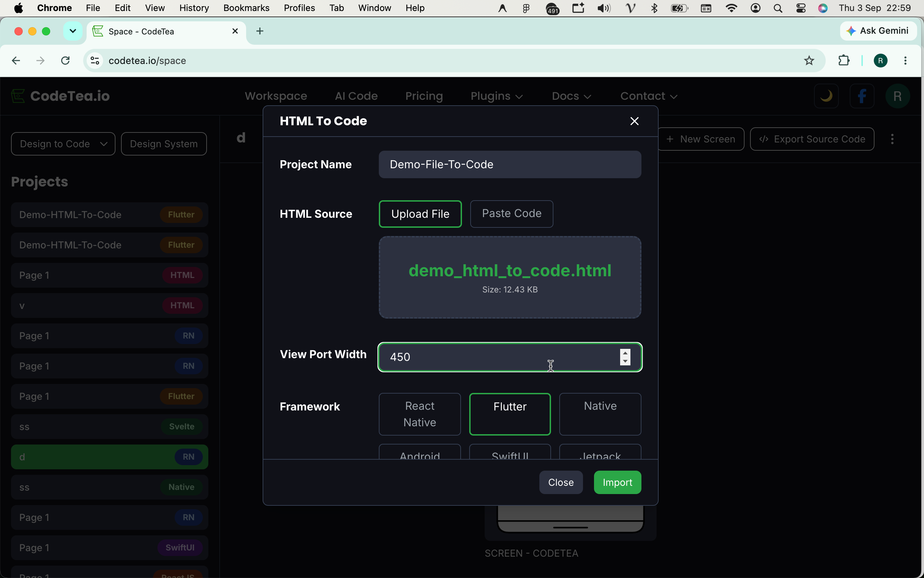Choose Flutter framework
The width and height of the screenshot is (924, 578).
click(510, 414)
